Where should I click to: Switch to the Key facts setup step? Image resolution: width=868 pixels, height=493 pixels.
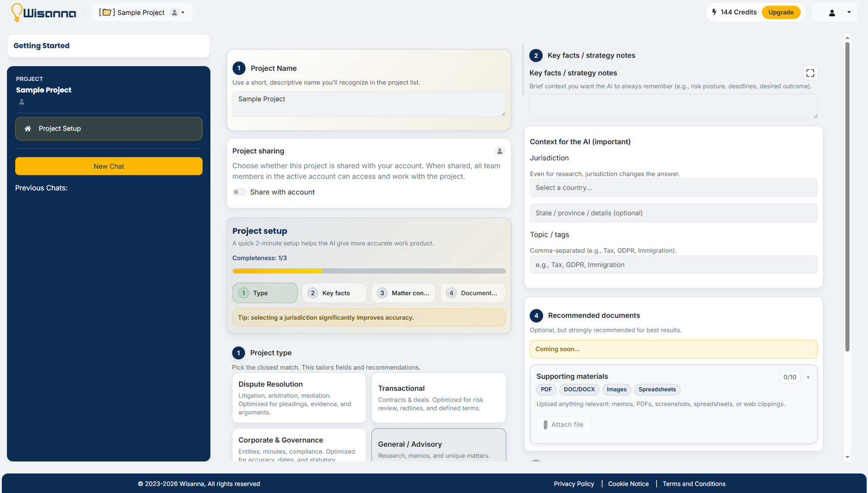point(334,293)
